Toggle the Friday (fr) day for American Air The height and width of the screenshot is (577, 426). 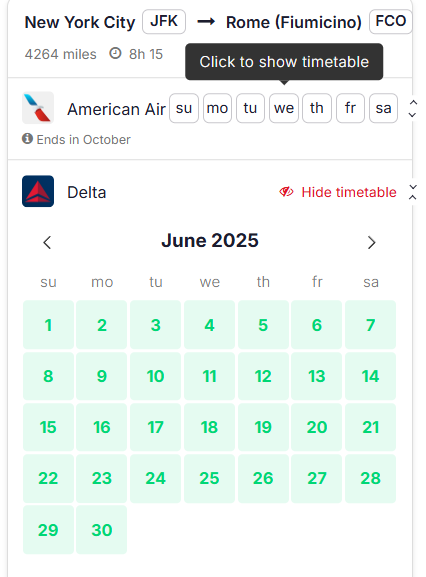[x=350, y=108]
